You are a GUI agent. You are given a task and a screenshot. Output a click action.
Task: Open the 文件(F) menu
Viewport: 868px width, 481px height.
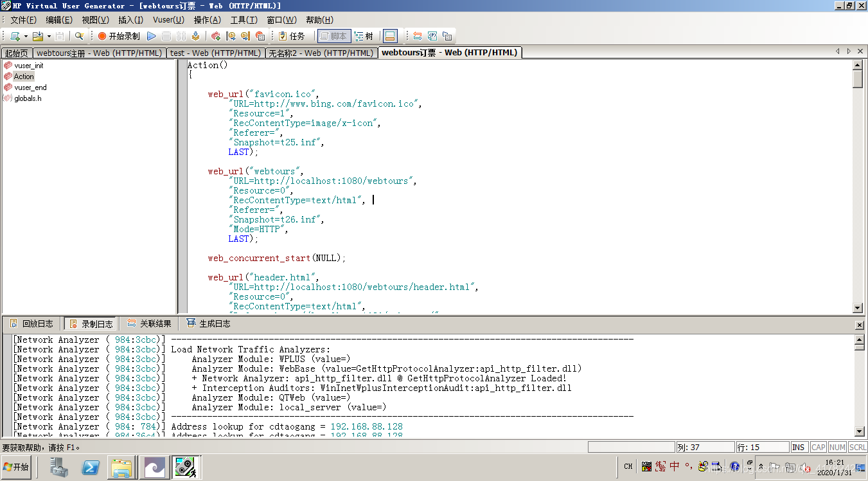pyautogui.click(x=24, y=20)
